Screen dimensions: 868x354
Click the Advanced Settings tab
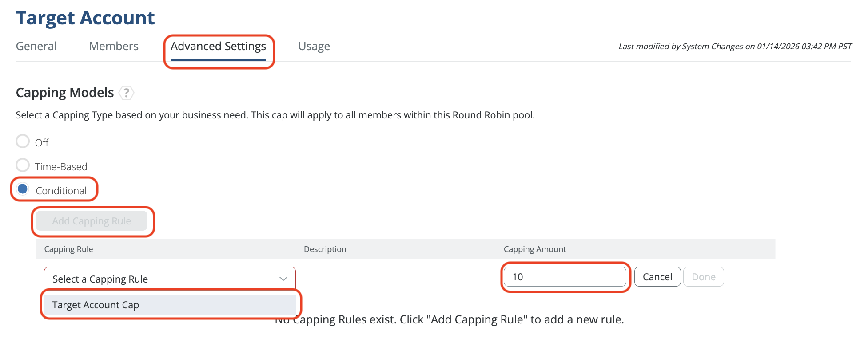[x=218, y=46]
